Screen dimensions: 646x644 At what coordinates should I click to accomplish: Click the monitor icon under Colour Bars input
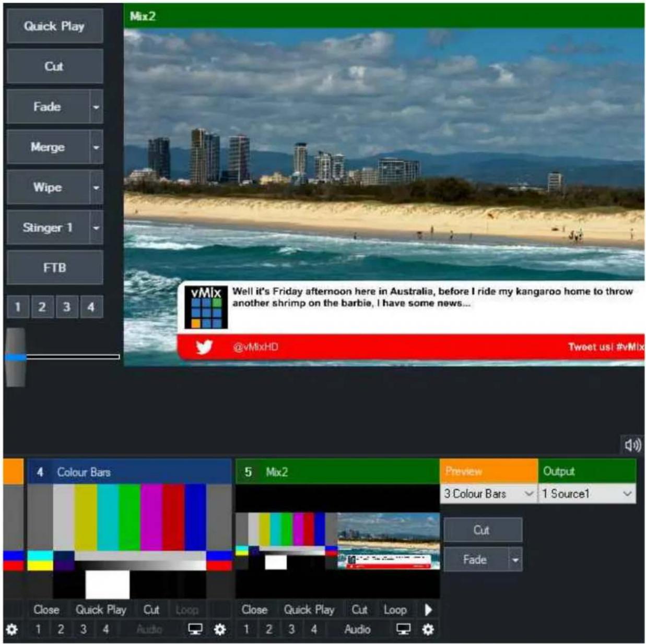click(x=195, y=629)
